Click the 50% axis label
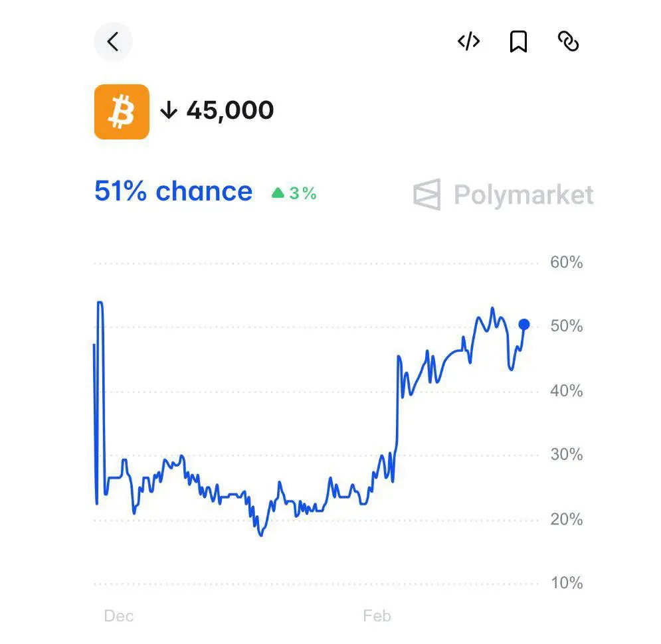661x644 pixels. click(x=567, y=326)
